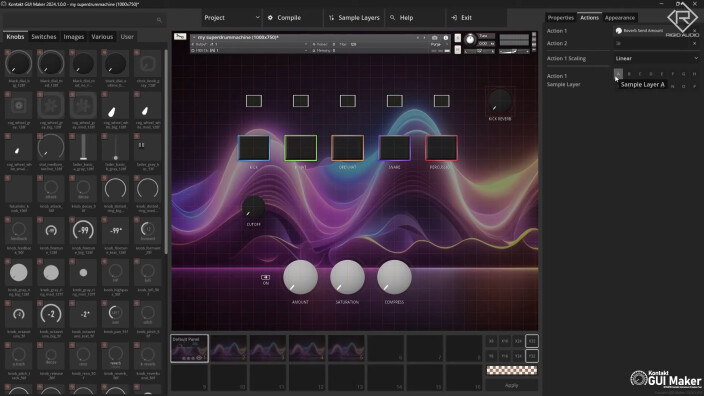Select Sample Layer E
704x396 pixels.
[x=662, y=74]
